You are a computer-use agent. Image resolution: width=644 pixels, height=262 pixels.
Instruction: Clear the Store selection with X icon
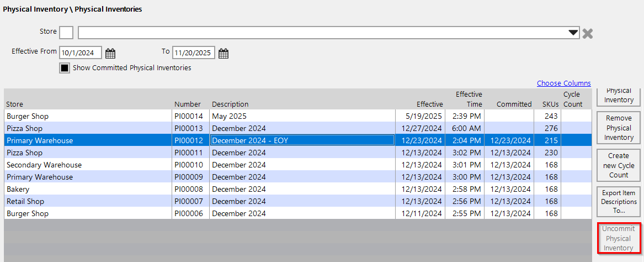pyautogui.click(x=588, y=34)
